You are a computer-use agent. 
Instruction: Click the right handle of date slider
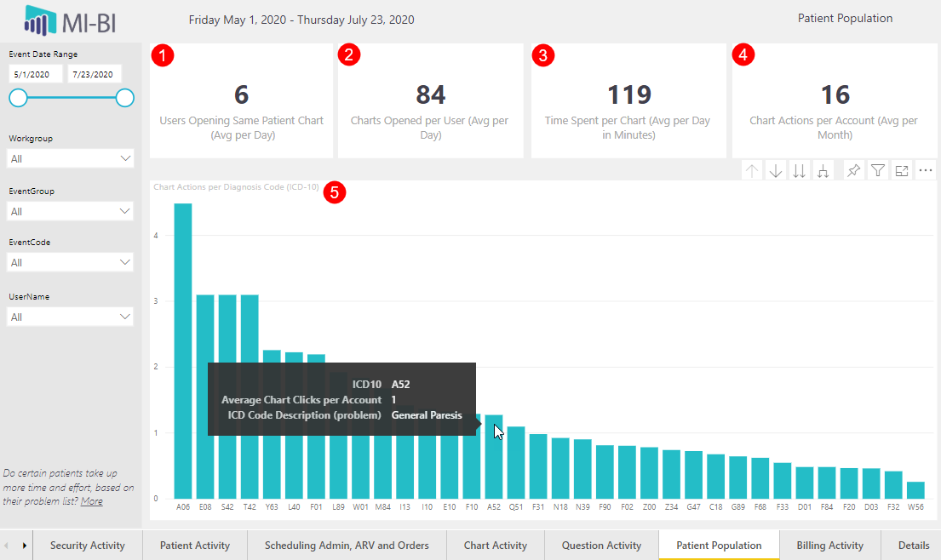125,98
